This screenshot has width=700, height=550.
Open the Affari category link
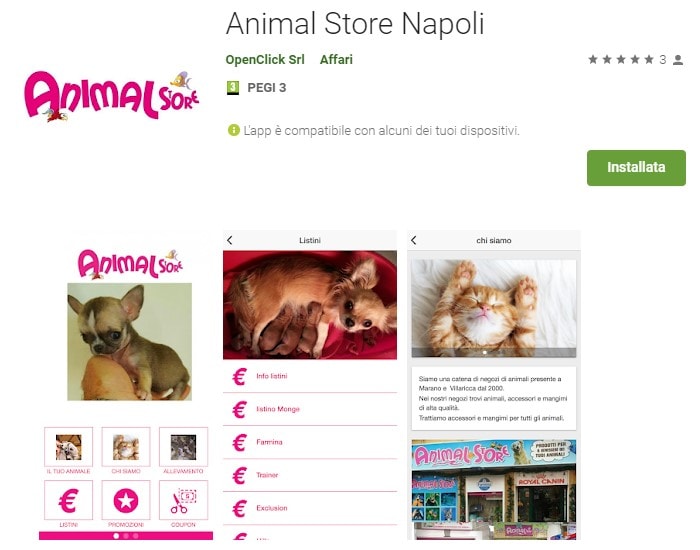pyautogui.click(x=336, y=59)
